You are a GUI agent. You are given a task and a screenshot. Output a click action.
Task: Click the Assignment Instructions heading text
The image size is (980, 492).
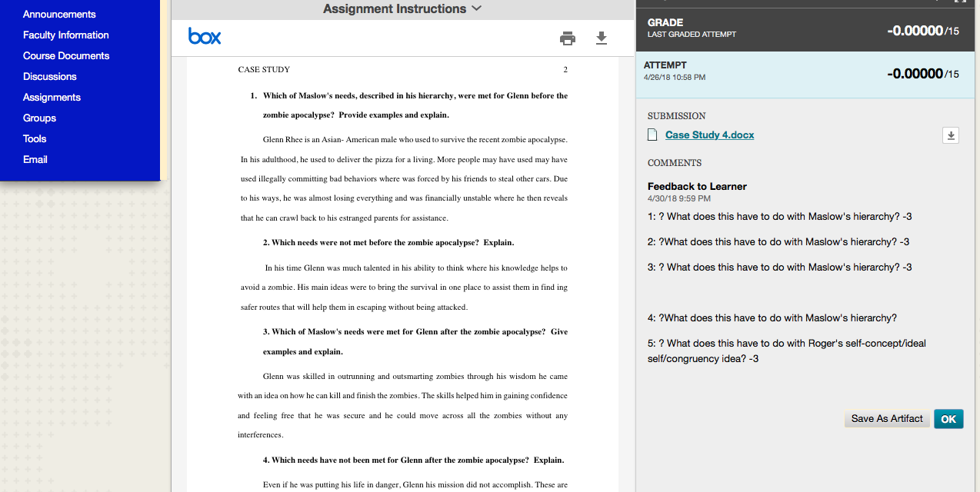coord(395,8)
